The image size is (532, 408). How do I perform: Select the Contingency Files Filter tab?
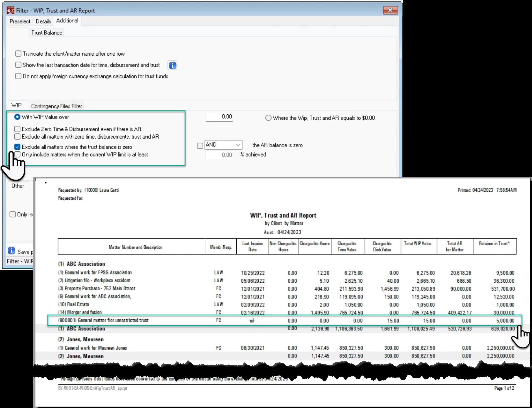click(56, 106)
